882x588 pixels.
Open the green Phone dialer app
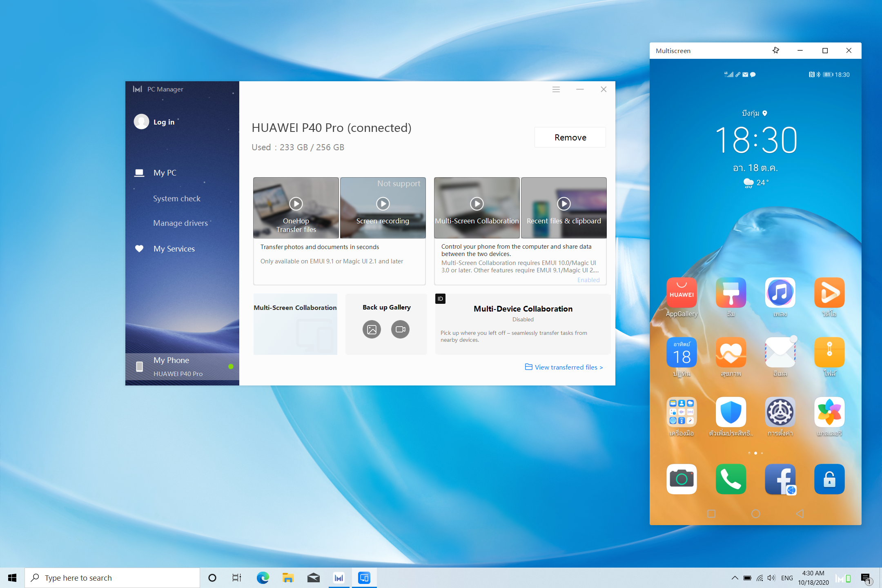tap(731, 479)
